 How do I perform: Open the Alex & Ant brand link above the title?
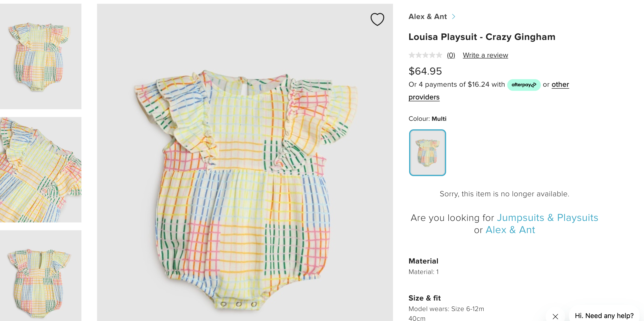(427, 17)
